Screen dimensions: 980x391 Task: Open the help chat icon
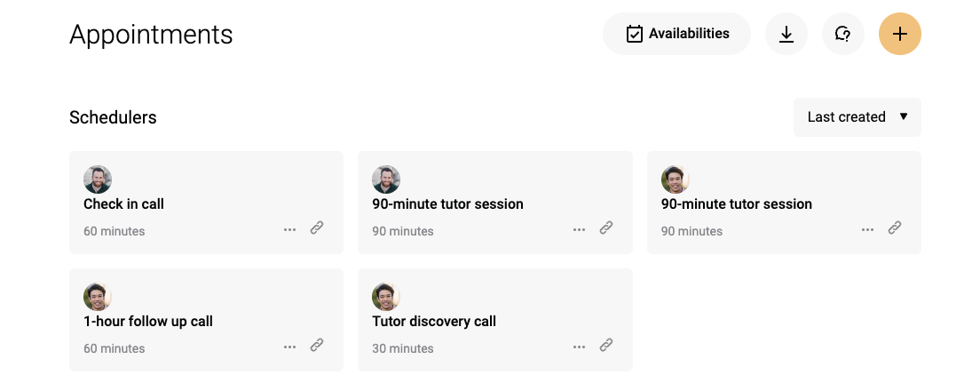click(x=843, y=34)
